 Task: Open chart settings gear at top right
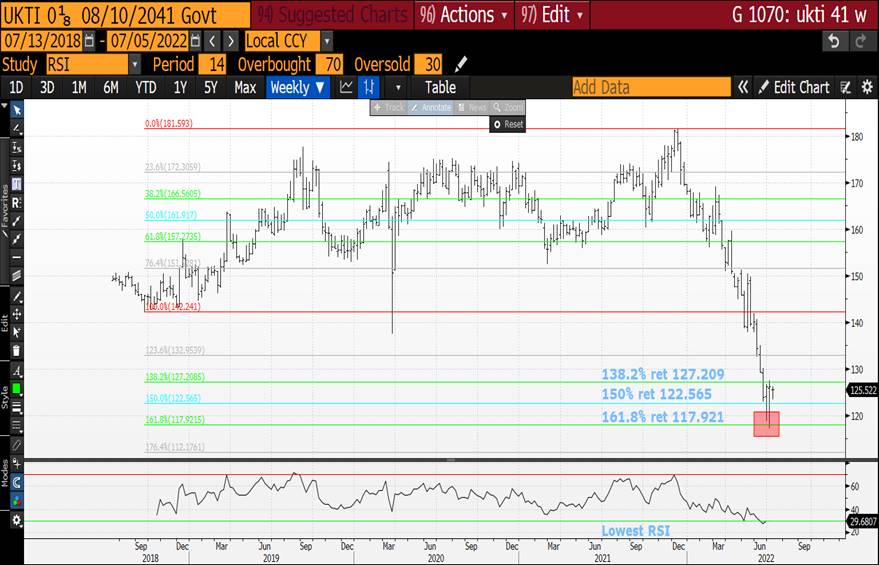(867, 87)
